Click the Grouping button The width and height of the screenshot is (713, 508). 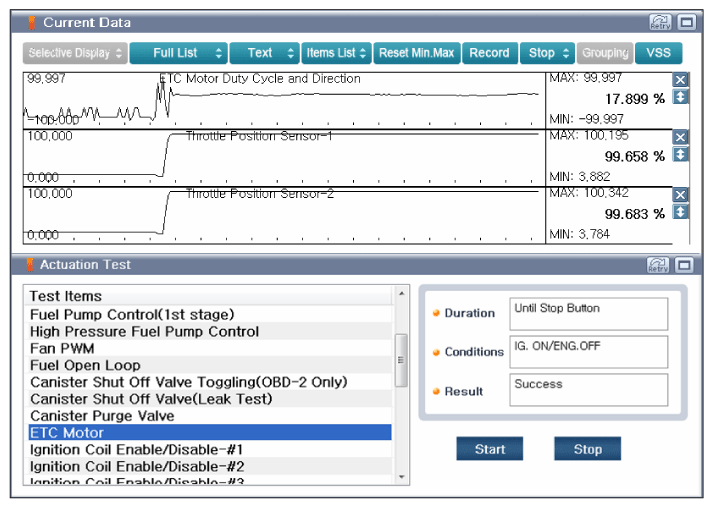605,53
